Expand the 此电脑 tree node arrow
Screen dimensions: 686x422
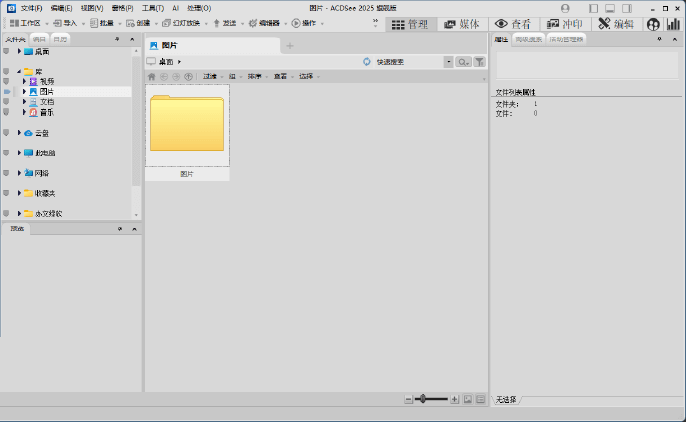19,153
